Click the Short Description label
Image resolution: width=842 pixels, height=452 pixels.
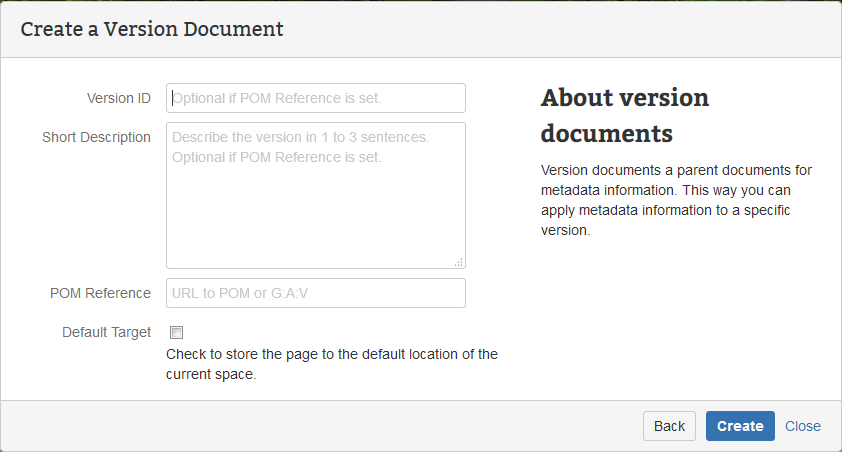(96, 137)
